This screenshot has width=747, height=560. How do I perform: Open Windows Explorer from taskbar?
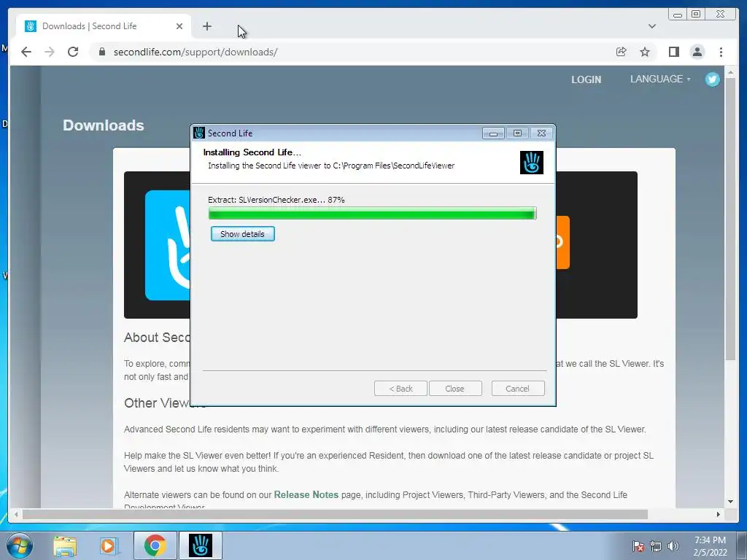pyautogui.click(x=65, y=545)
